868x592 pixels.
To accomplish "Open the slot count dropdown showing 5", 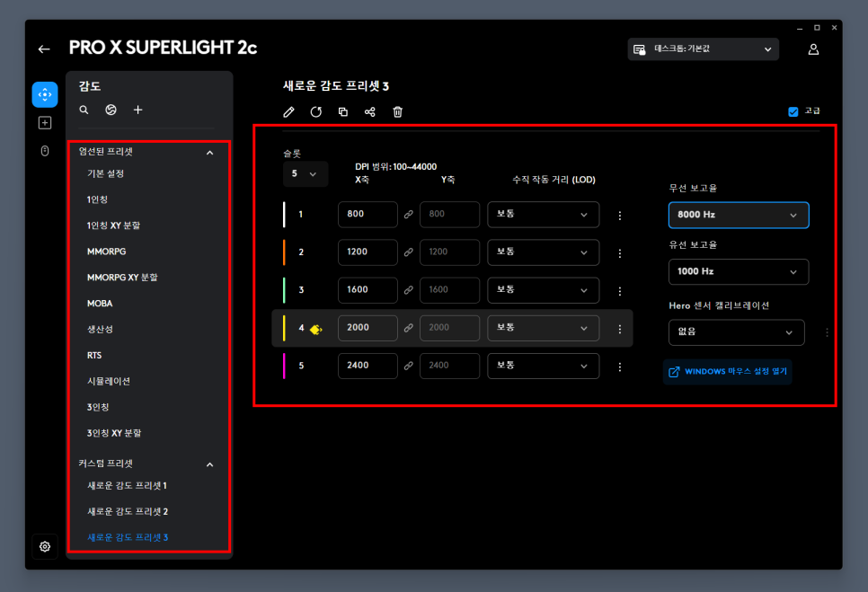I will point(305,173).
